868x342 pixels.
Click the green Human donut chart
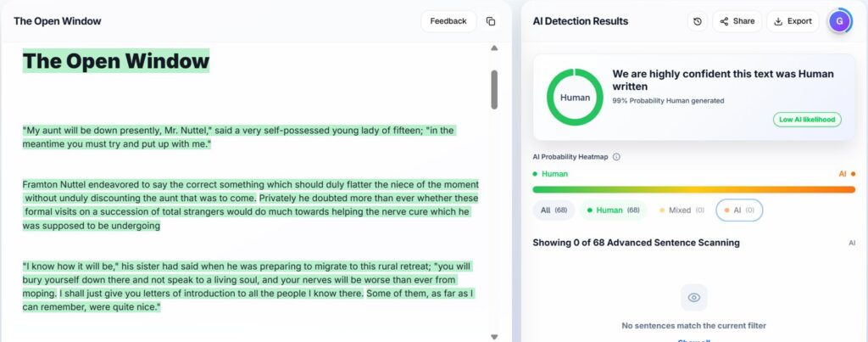click(x=575, y=97)
